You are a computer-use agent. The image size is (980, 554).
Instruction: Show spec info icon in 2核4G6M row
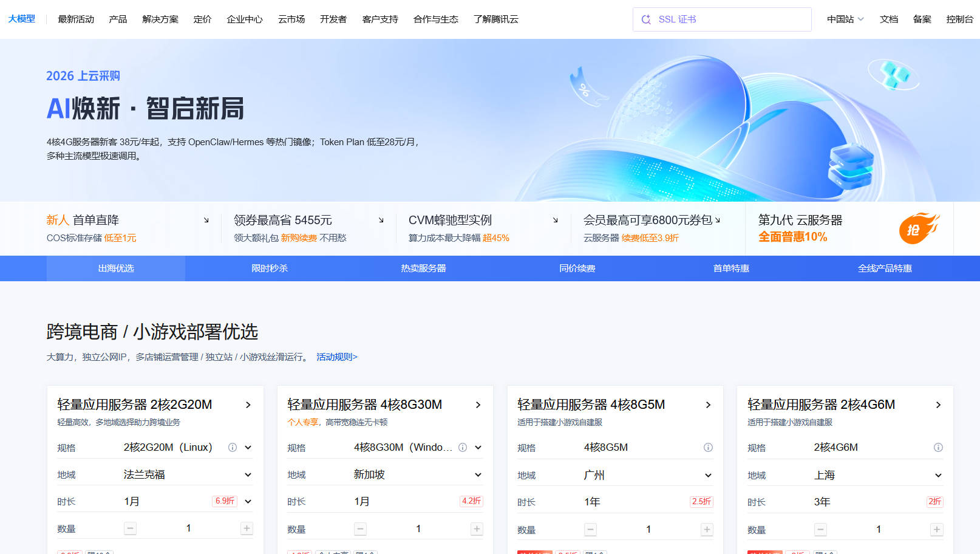[938, 448]
